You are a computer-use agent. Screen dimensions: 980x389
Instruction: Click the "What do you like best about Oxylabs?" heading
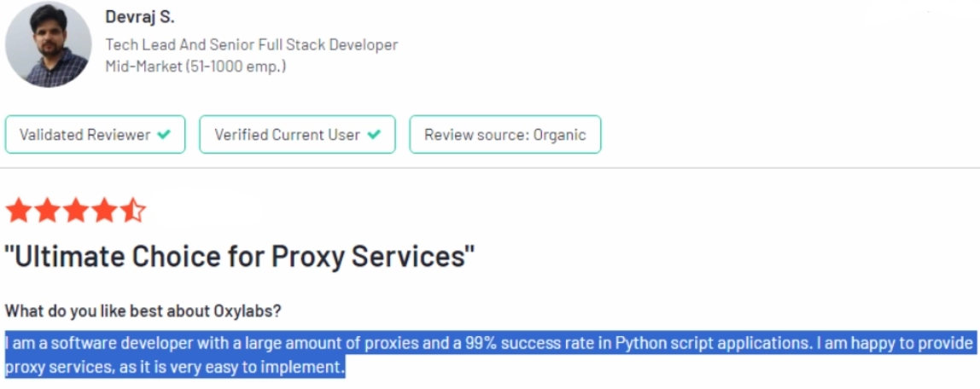pos(143,311)
